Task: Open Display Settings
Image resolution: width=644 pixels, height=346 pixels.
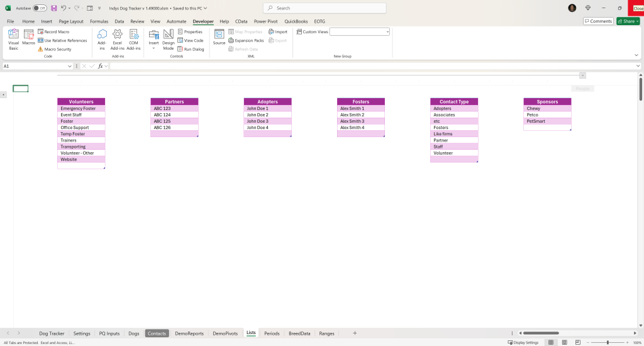Action: point(523,342)
